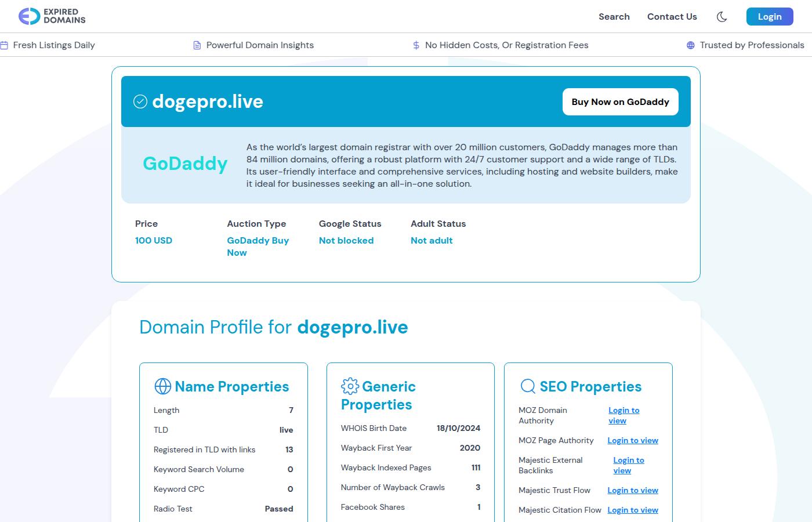Click the Login button
812x522 pixels.
click(770, 17)
